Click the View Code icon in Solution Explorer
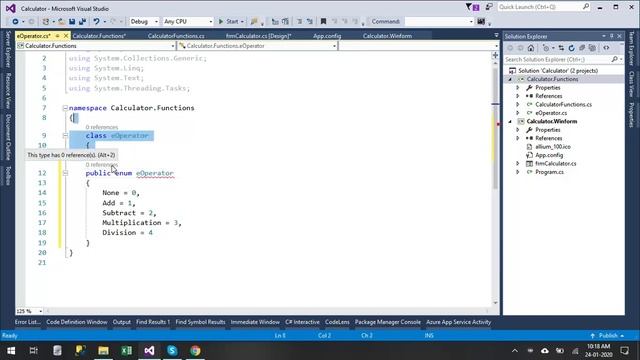Image resolution: width=640 pixels, height=360 pixels. (607, 48)
